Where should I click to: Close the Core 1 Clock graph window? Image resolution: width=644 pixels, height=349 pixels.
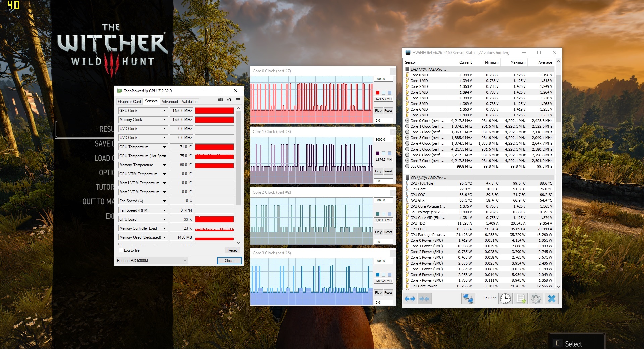(x=393, y=132)
